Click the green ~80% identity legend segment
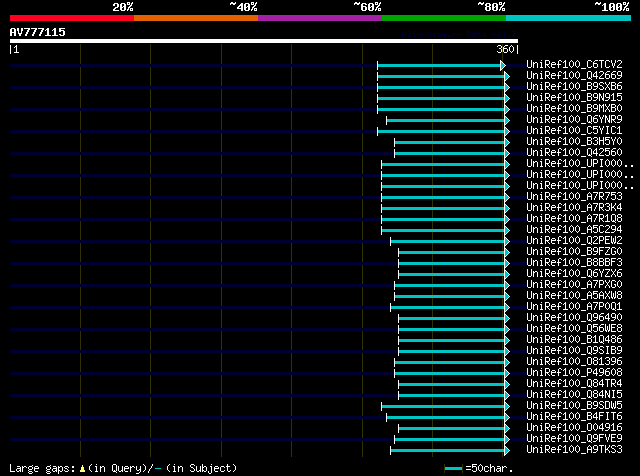This screenshot has height=476, width=640. point(444,18)
